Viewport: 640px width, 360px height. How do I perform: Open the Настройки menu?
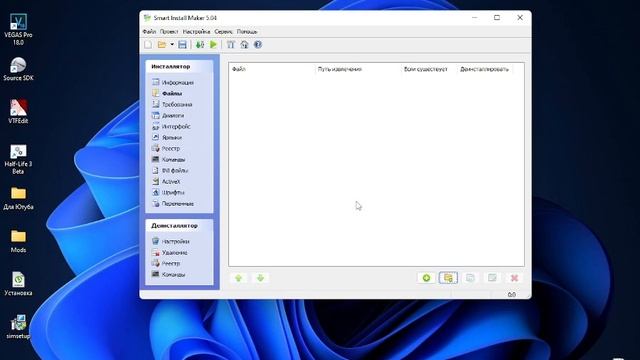pyautogui.click(x=196, y=31)
